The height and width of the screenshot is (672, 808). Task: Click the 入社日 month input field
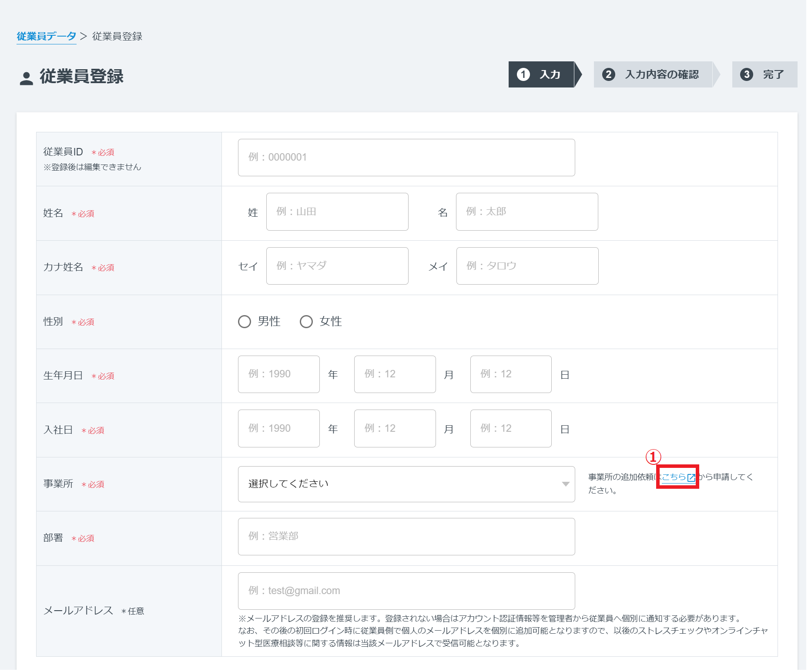[x=395, y=429]
